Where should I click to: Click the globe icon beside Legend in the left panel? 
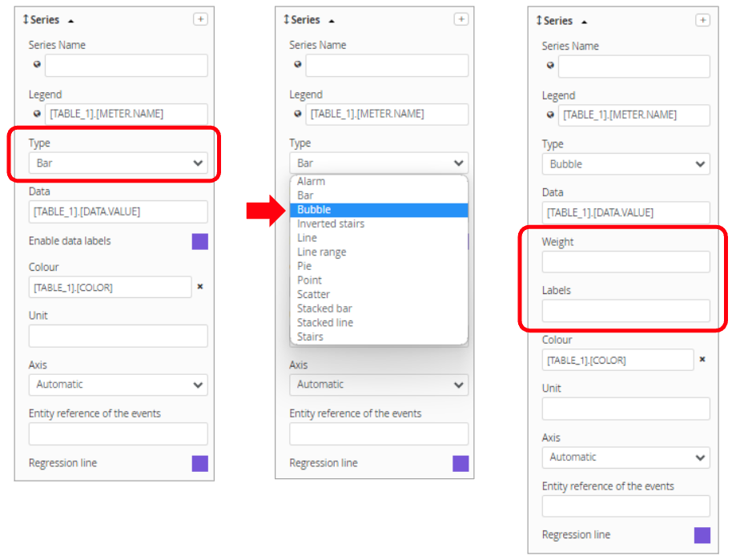pyautogui.click(x=36, y=114)
